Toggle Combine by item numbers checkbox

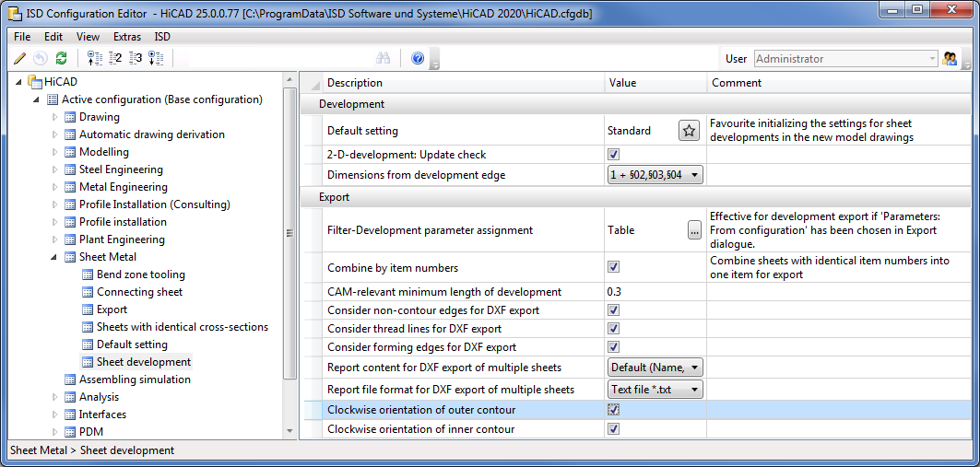(x=613, y=267)
